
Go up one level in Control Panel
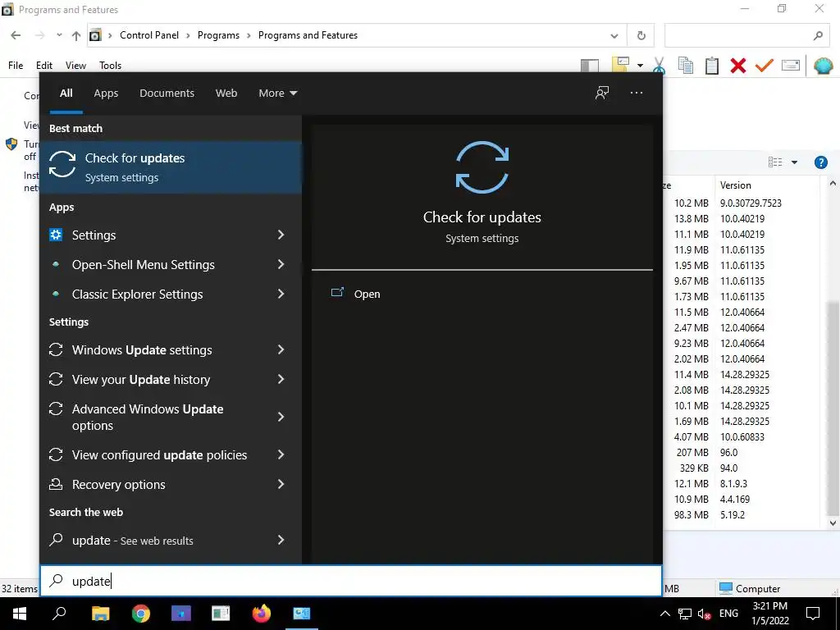[x=76, y=35]
